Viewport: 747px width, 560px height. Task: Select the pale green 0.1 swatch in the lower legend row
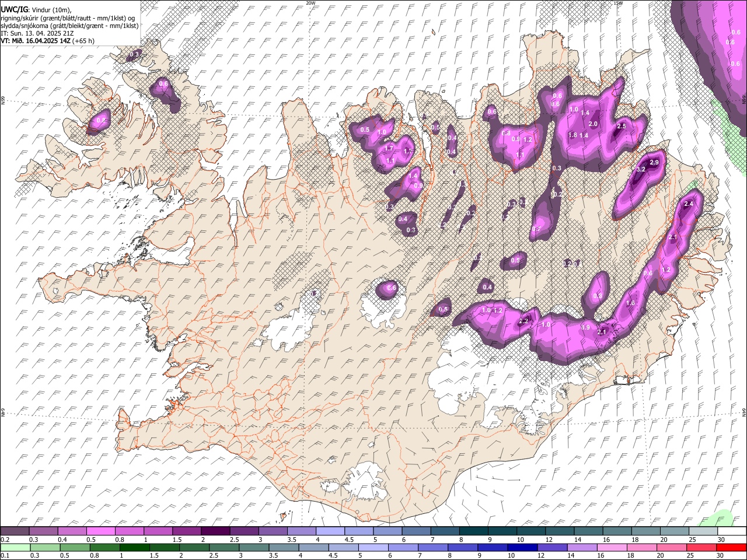(x=15, y=547)
